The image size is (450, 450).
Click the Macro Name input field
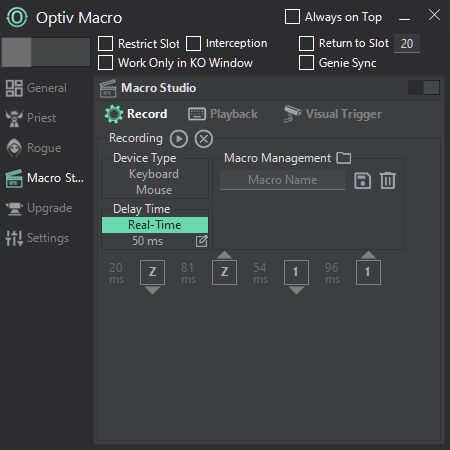(x=282, y=180)
